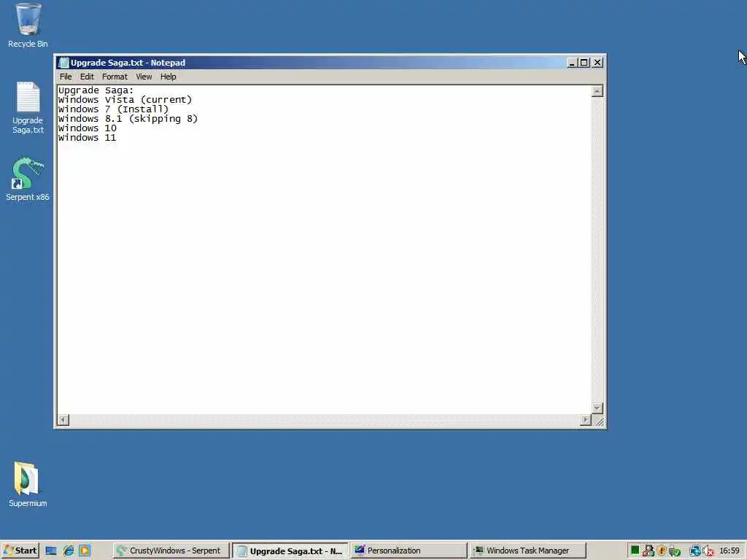
Task: Click the system clock showing 16:59
Action: click(x=729, y=551)
